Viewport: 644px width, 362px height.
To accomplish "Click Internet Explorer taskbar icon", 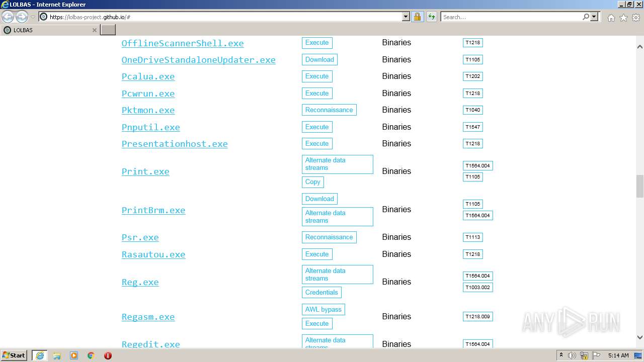I will coord(40,355).
